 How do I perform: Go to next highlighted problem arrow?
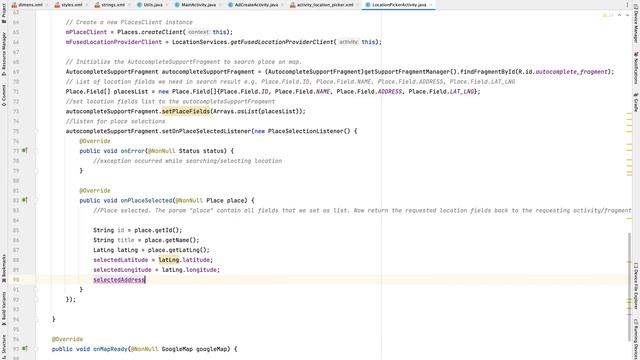click(627, 15)
